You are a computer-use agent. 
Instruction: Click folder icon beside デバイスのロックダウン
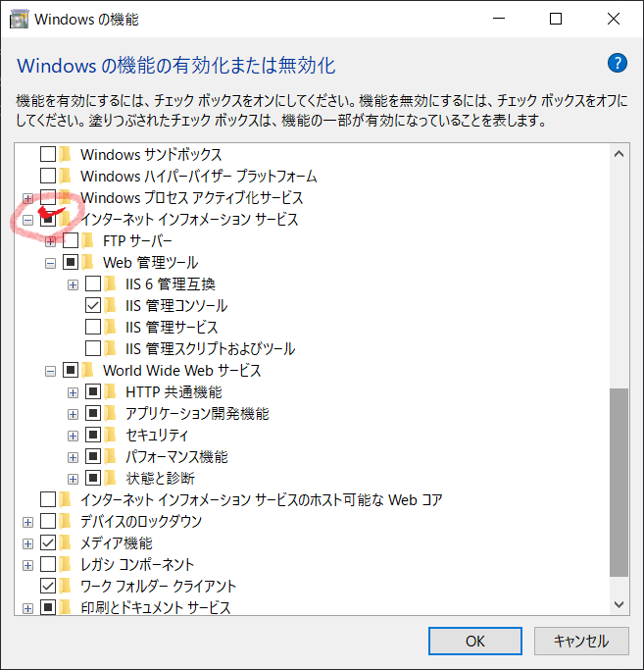click(66, 521)
